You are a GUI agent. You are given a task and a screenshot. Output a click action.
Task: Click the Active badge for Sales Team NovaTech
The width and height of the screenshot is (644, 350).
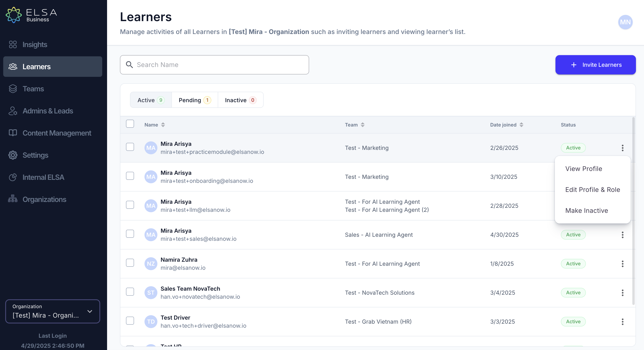coord(573,293)
